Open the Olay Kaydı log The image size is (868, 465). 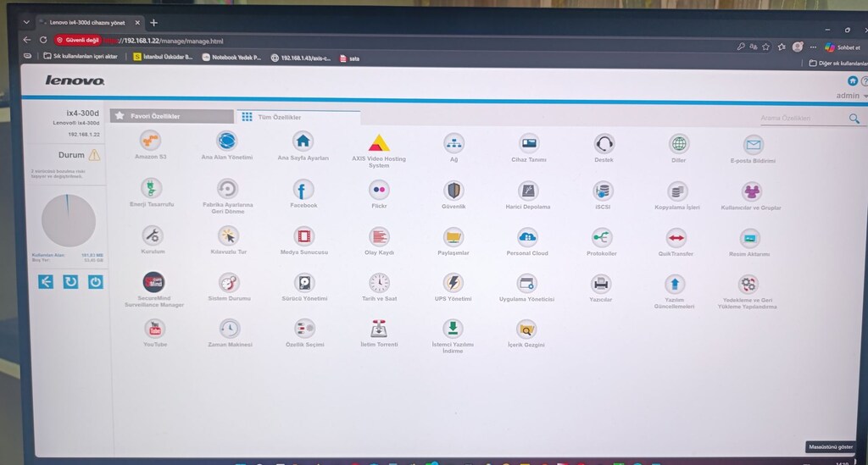point(379,237)
